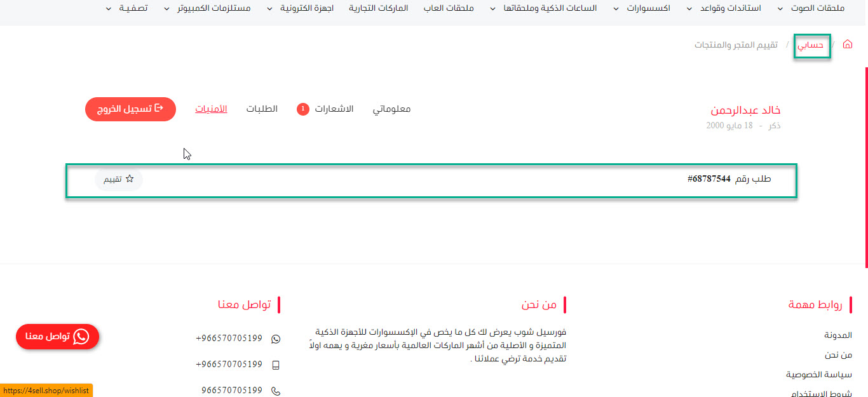Go to الماركات التجارية in the top menu

click(x=379, y=9)
